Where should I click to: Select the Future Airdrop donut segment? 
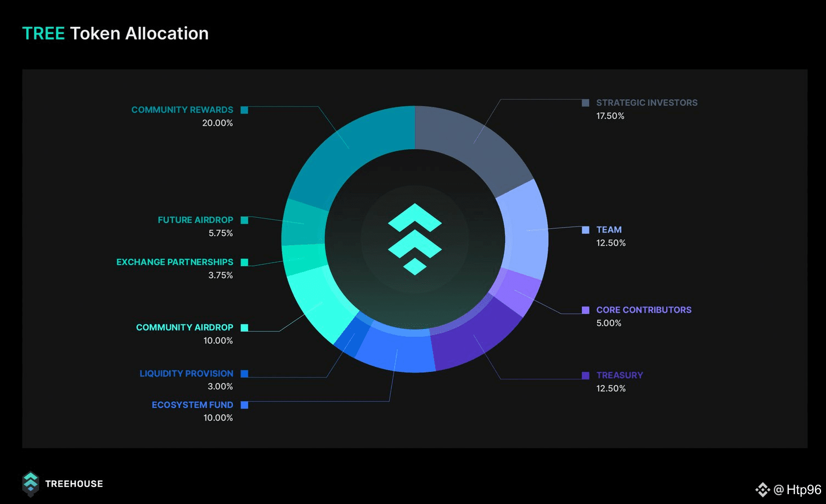pyautogui.click(x=302, y=223)
